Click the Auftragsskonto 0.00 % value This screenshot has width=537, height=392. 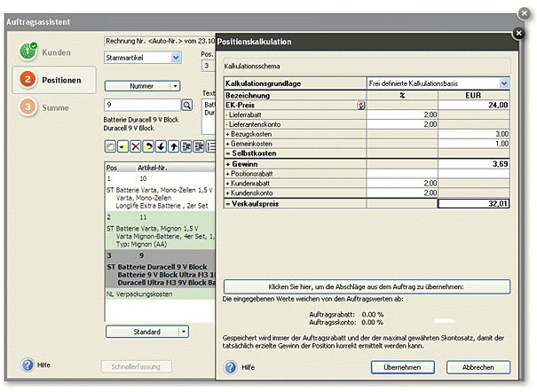pos(373,322)
